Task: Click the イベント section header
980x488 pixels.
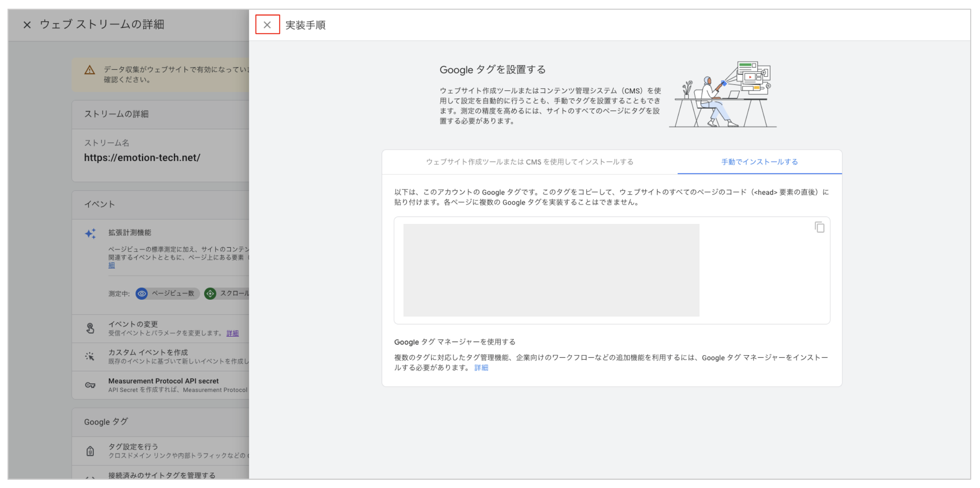Action: [x=161, y=205]
